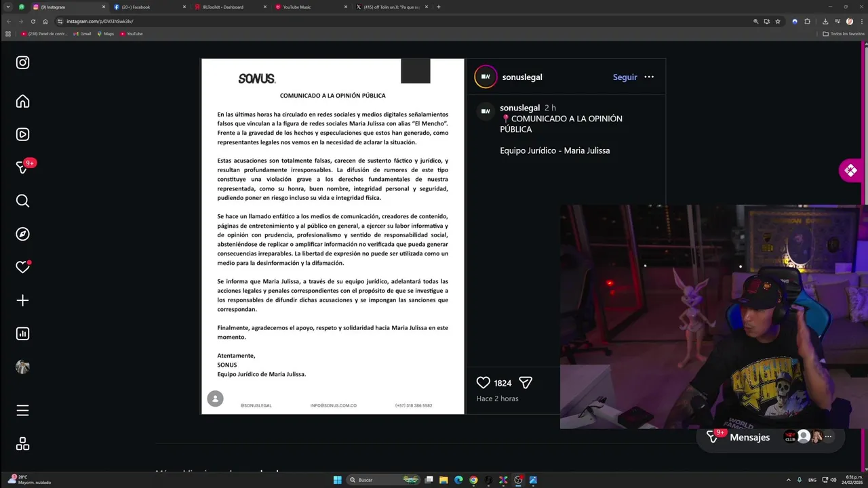Open the zoom magnifier icon in the address bar
This screenshot has width=868, height=488.
[x=755, y=21]
